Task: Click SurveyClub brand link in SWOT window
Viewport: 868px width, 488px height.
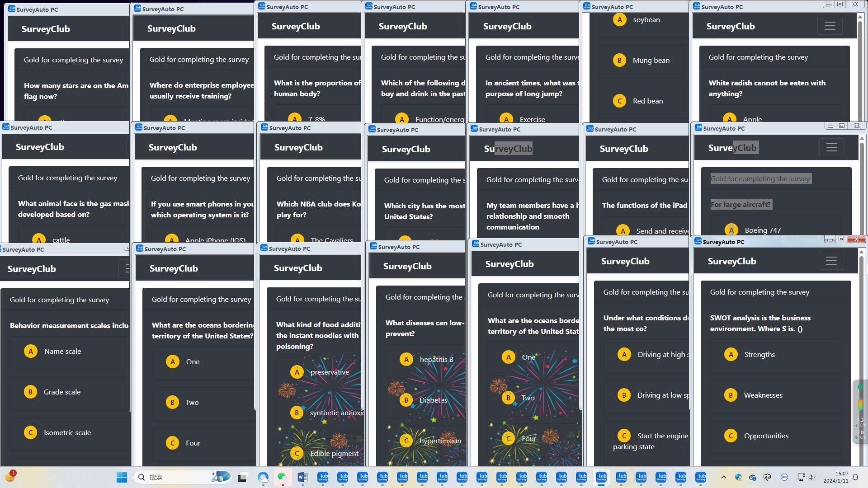Action: click(x=731, y=262)
